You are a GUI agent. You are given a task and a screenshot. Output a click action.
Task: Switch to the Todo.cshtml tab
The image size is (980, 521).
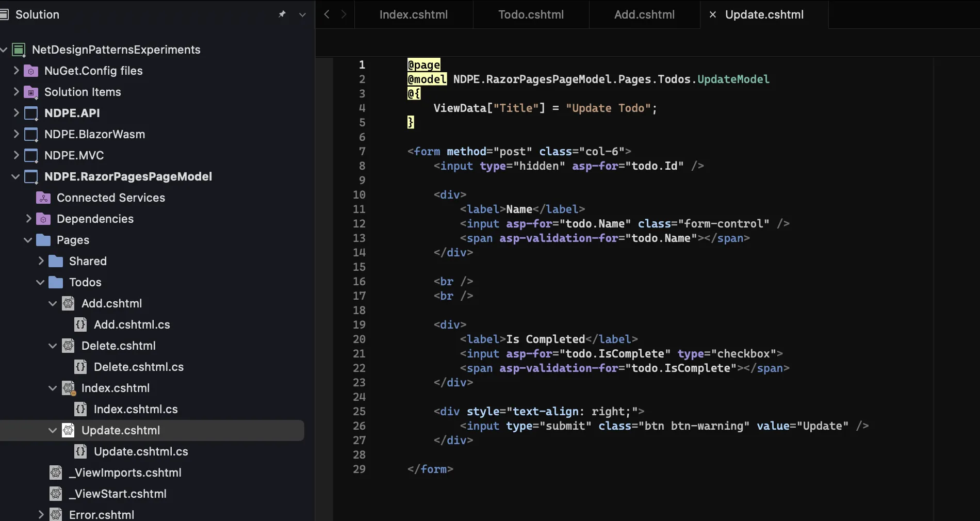531,14
